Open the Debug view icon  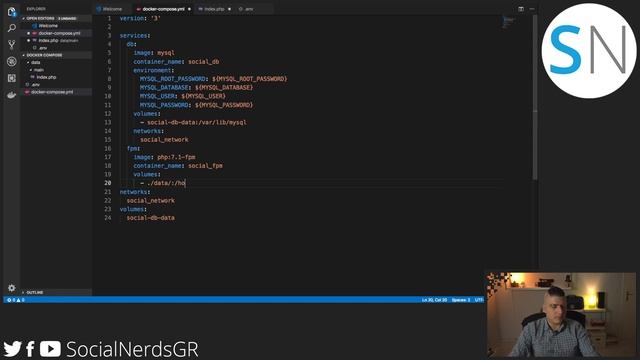(11, 61)
